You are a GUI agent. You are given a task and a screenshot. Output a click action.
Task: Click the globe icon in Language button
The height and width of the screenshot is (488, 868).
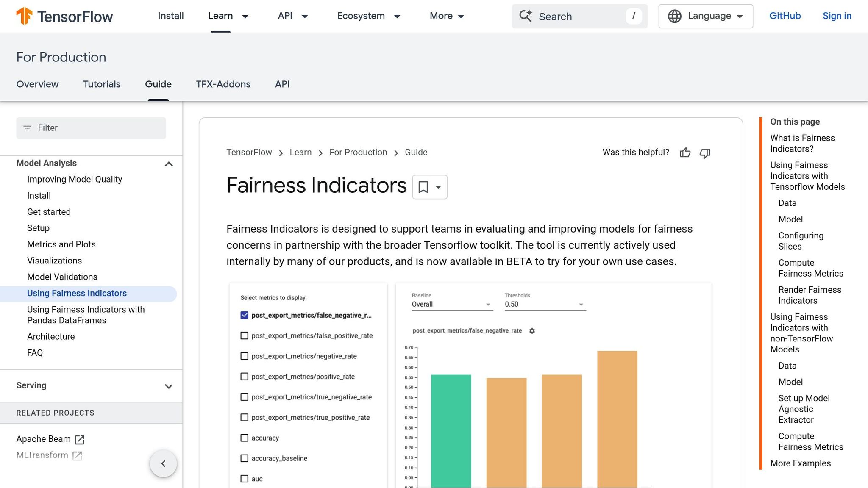(674, 16)
